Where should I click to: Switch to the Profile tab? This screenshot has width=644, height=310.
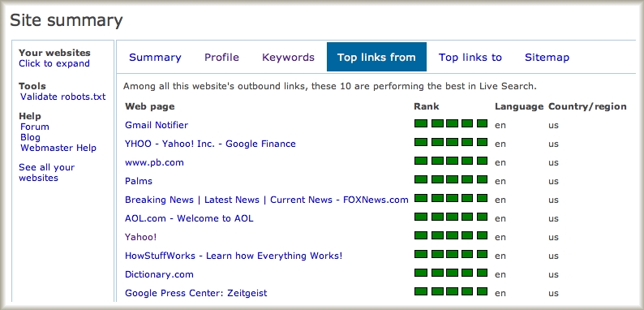tap(221, 57)
